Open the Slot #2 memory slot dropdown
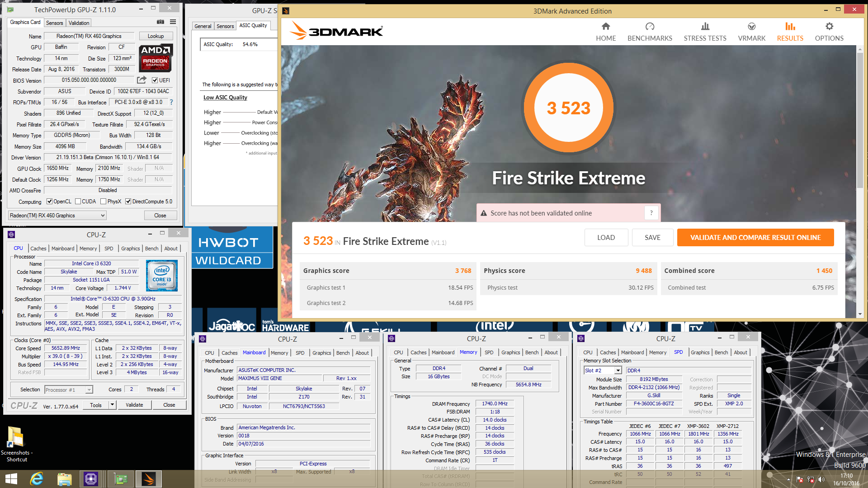 tap(603, 371)
